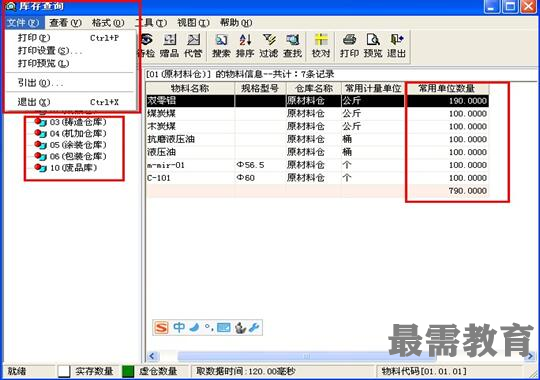Click the 190.0000 quantity cell

(447, 101)
